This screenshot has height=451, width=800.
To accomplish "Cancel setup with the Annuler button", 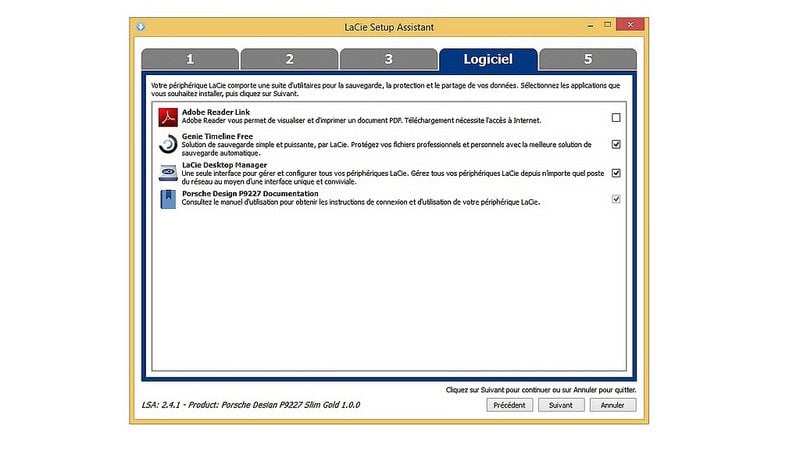I will pos(613,405).
